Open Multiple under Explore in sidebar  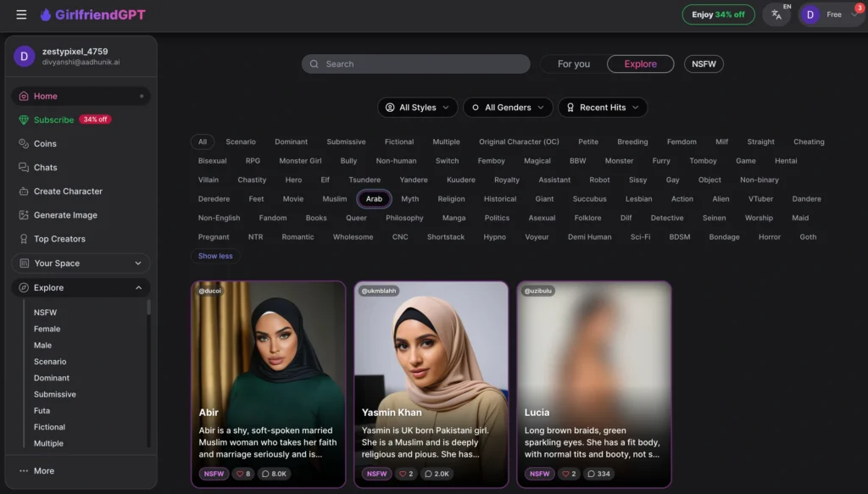(x=48, y=444)
